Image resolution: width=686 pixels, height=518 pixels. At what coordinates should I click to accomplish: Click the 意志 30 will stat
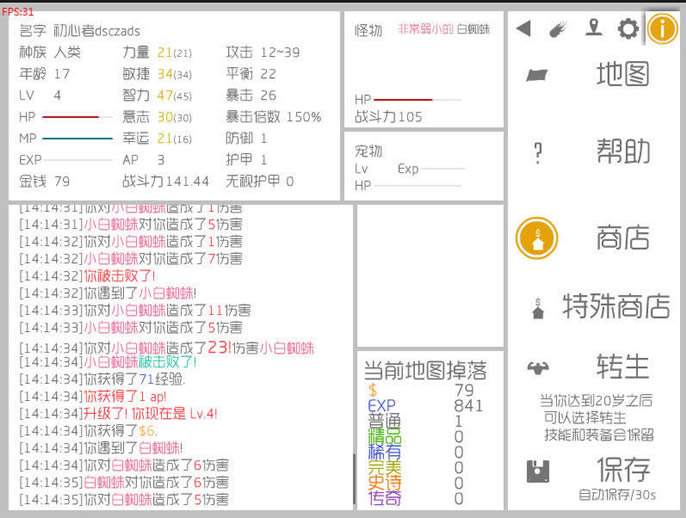(157, 117)
